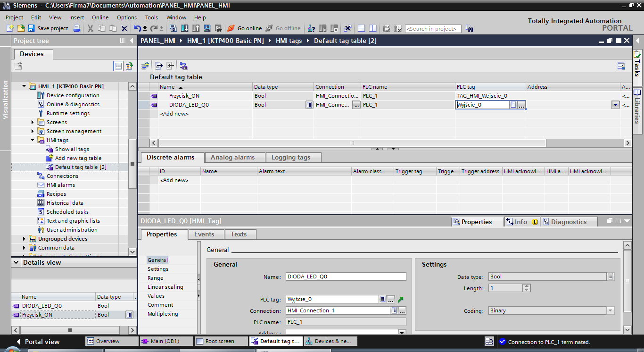Expand the Screens tree node

[33, 122]
